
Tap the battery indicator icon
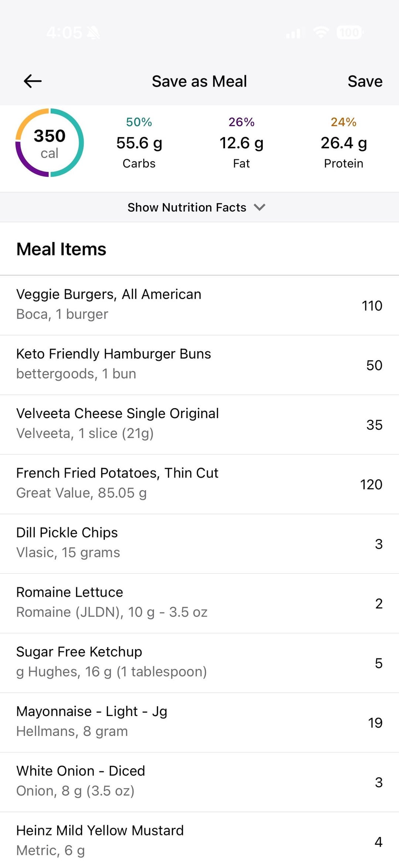click(349, 33)
